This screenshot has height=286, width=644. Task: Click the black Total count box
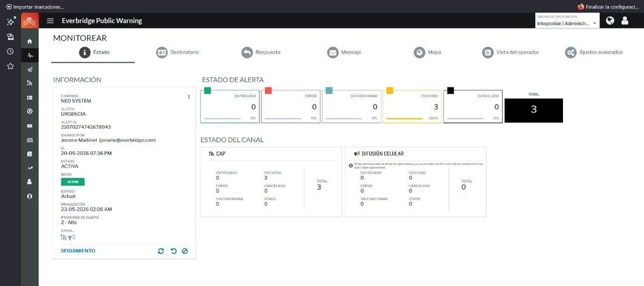pos(533,110)
